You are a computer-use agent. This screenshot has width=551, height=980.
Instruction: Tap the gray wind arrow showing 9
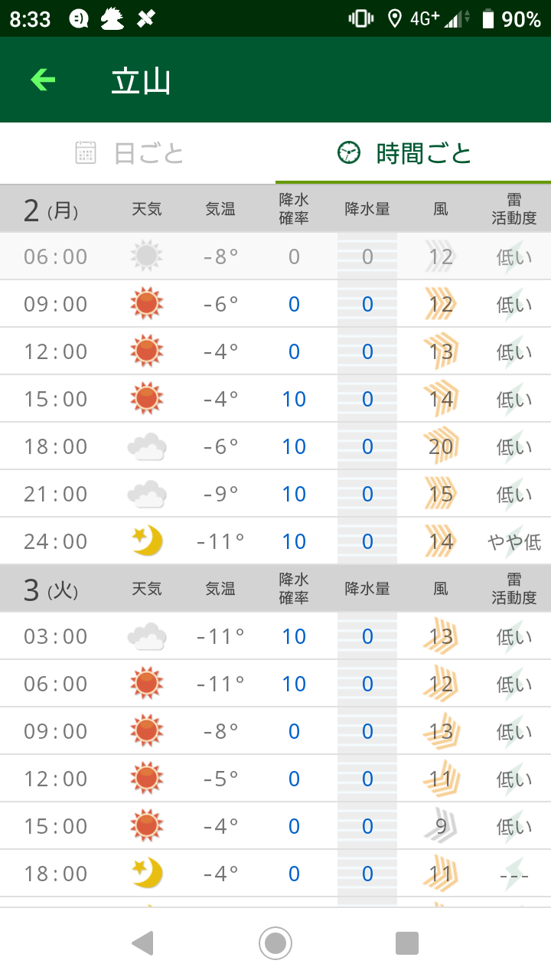click(441, 826)
